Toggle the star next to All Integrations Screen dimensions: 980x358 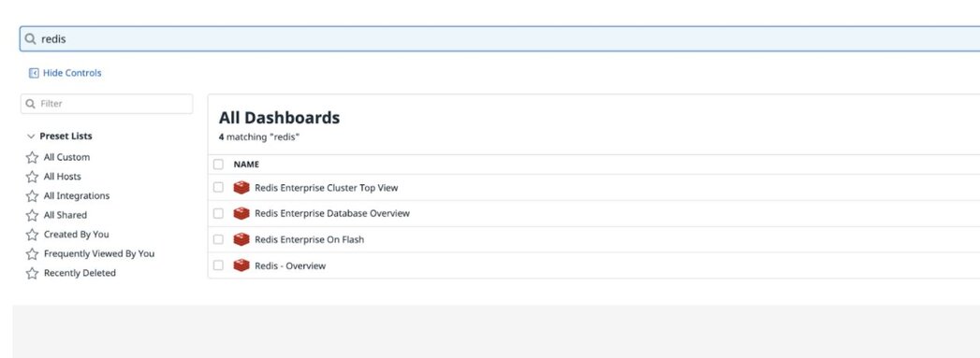pos(32,196)
